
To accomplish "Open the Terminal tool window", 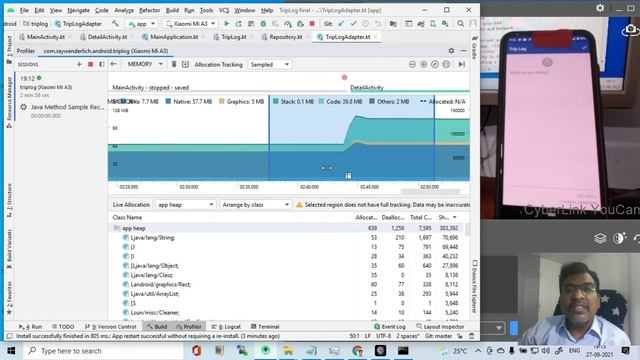I will [265, 327].
